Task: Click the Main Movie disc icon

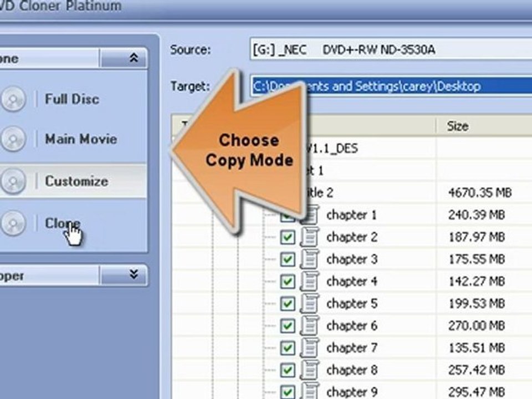Action: [13, 139]
